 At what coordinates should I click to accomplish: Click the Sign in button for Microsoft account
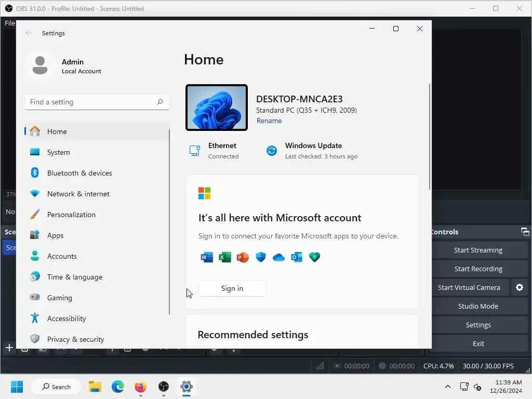pyautogui.click(x=232, y=288)
